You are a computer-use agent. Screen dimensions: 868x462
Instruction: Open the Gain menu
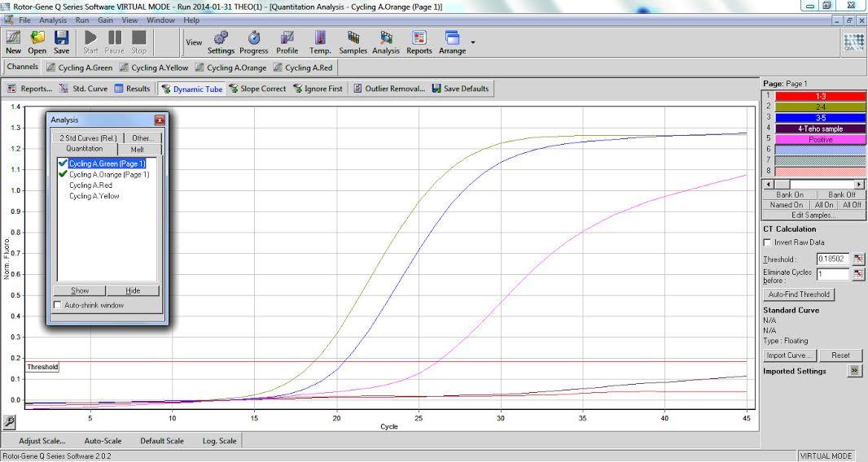point(105,20)
